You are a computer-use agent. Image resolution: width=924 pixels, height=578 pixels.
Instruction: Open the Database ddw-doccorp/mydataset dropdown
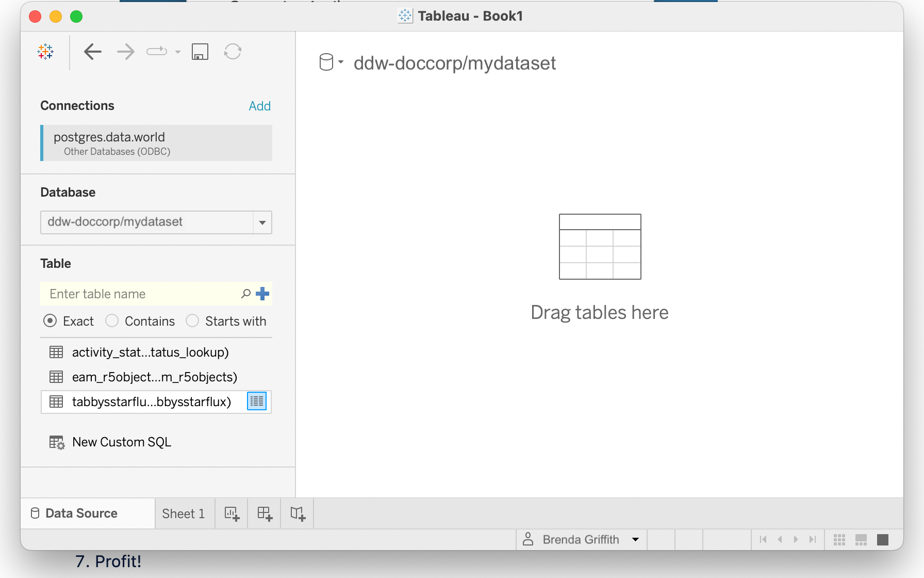[x=156, y=222]
